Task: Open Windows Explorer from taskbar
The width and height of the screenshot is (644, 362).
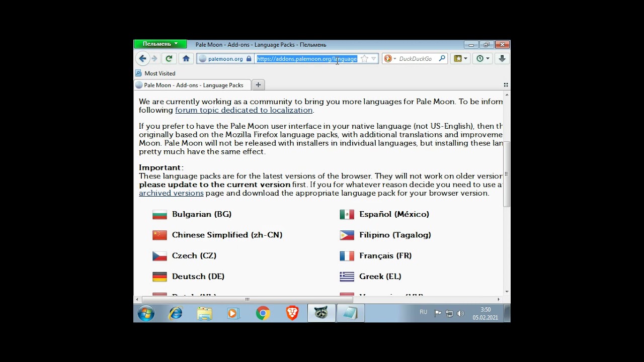Action: [x=204, y=313]
